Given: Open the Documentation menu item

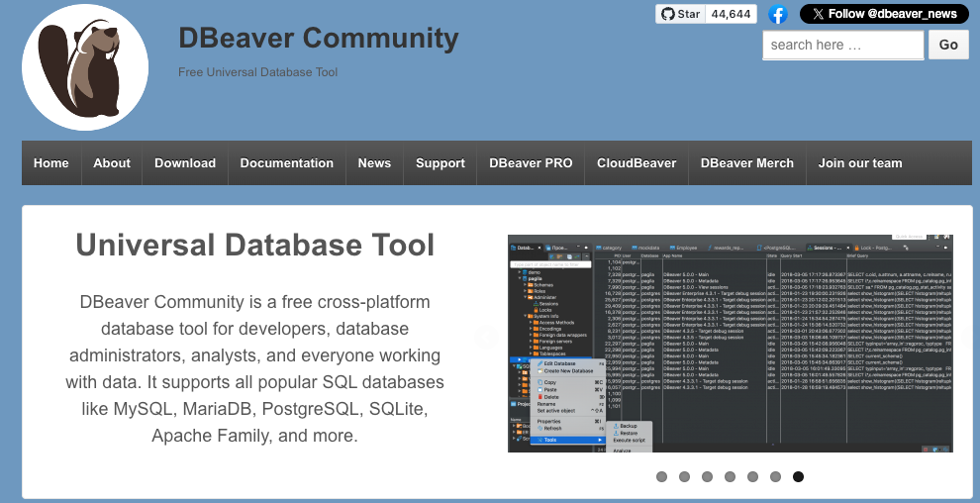Looking at the screenshot, I should 287,163.
